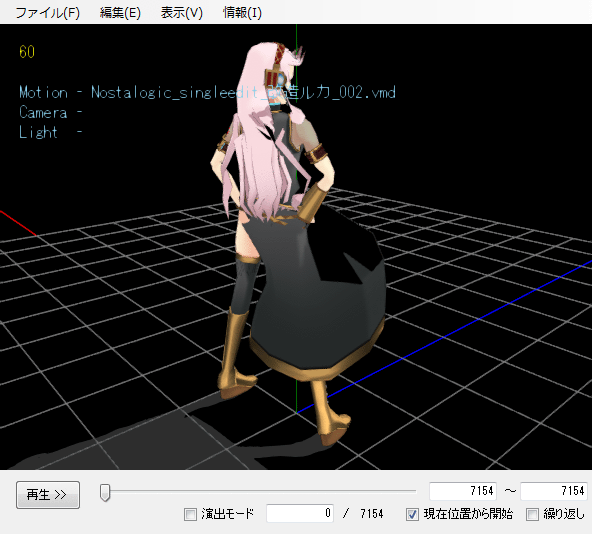Click the 再生 >> play button

(x=48, y=495)
